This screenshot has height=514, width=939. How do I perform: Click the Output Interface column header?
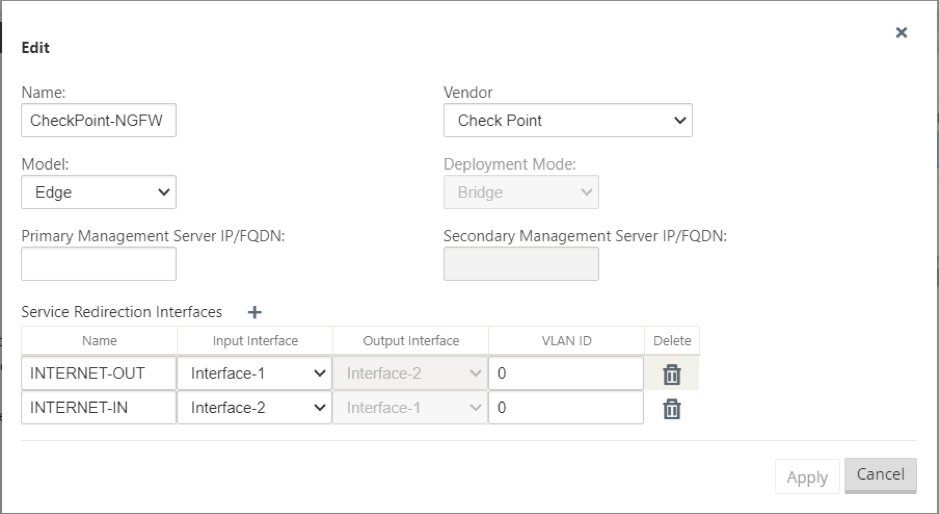411,341
